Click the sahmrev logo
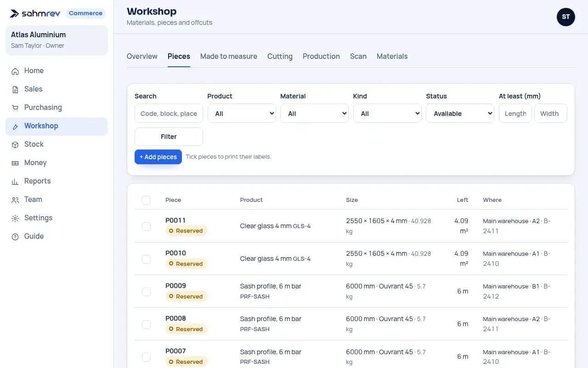 click(x=35, y=13)
